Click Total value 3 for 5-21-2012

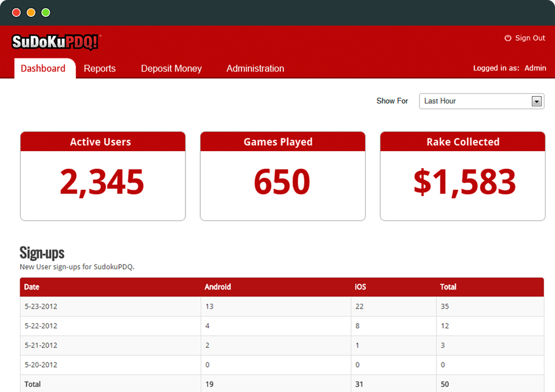point(443,345)
